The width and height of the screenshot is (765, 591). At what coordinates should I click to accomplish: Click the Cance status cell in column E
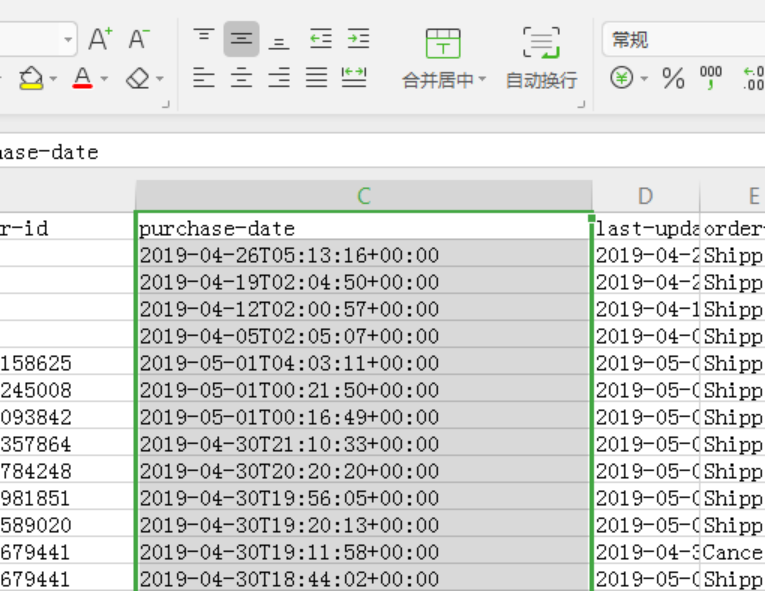point(733,552)
